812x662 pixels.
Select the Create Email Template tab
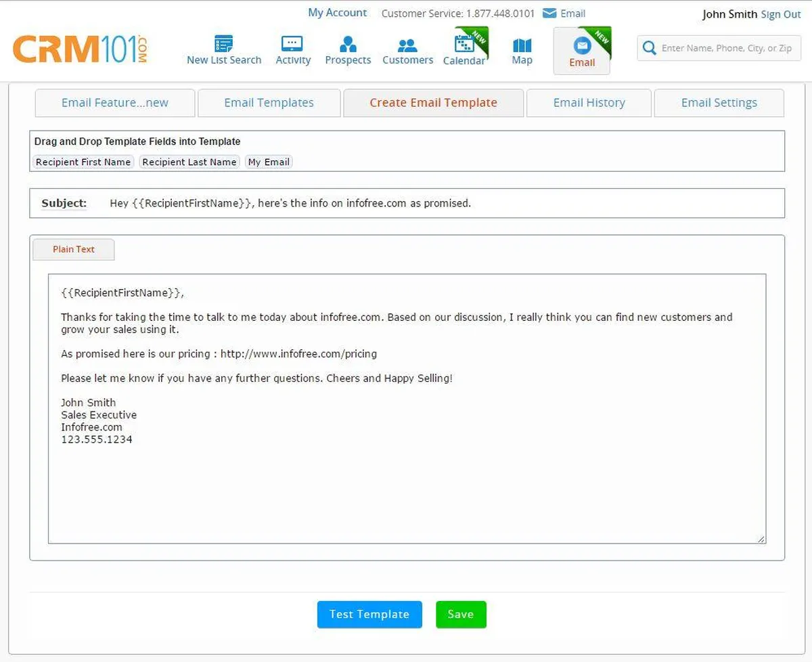[x=433, y=103]
